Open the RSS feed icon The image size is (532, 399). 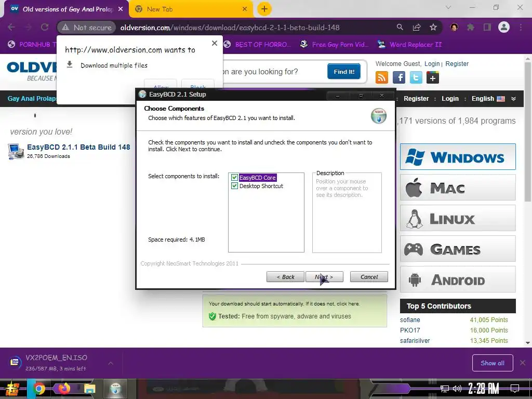pyautogui.click(x=382, y=78)
